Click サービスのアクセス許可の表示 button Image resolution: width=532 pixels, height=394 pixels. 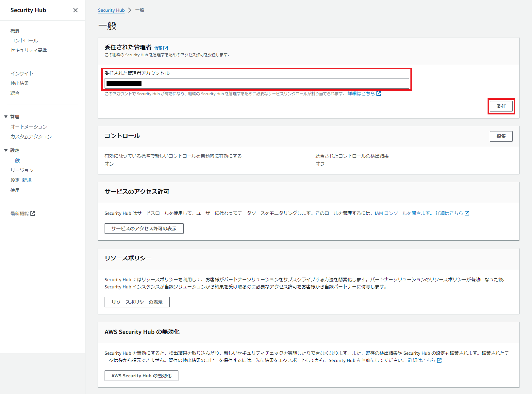pos(144,229)
